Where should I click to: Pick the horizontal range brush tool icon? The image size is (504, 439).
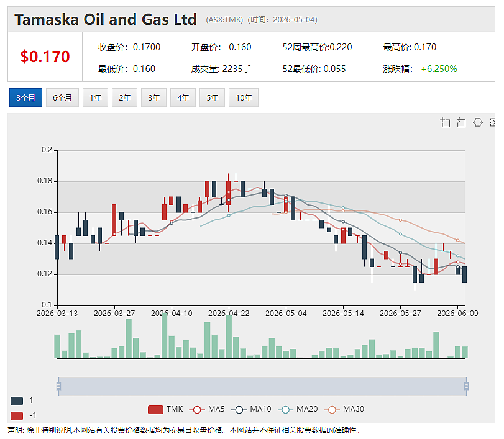[492, 122]
